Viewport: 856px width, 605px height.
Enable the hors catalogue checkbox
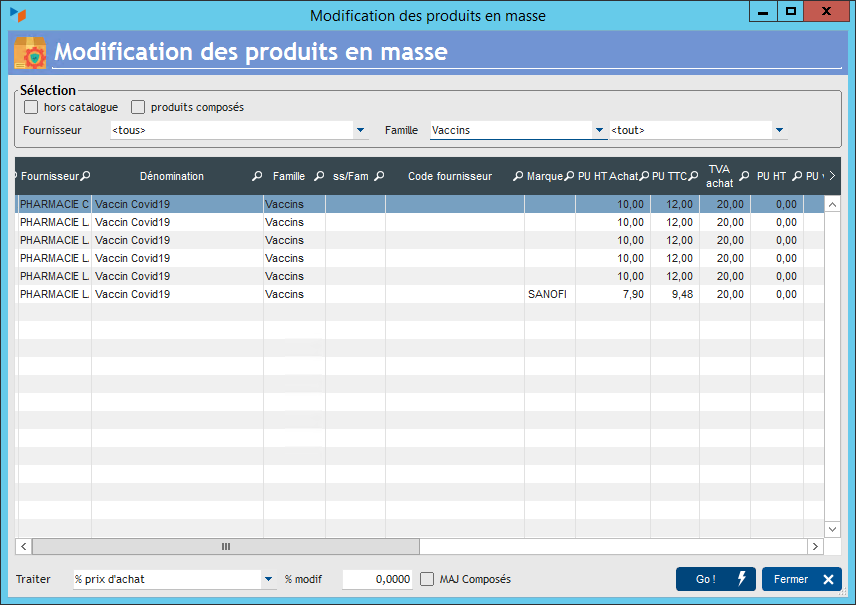coord(32,107)
